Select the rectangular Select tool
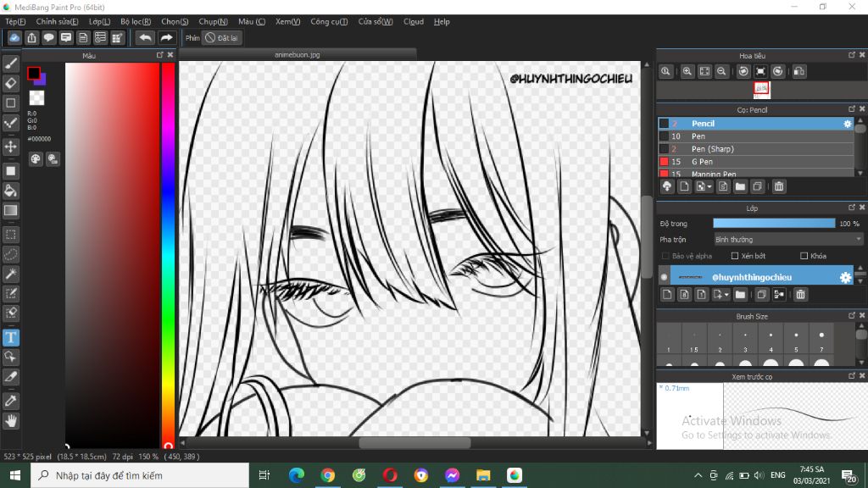The height and width of the screenshot is (488, 868). (x=10, y=235)
